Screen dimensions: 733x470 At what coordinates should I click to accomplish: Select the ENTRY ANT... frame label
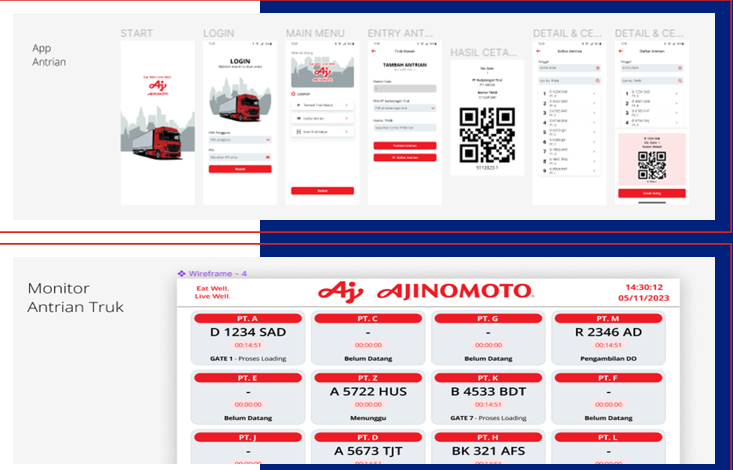pos(400,33)
